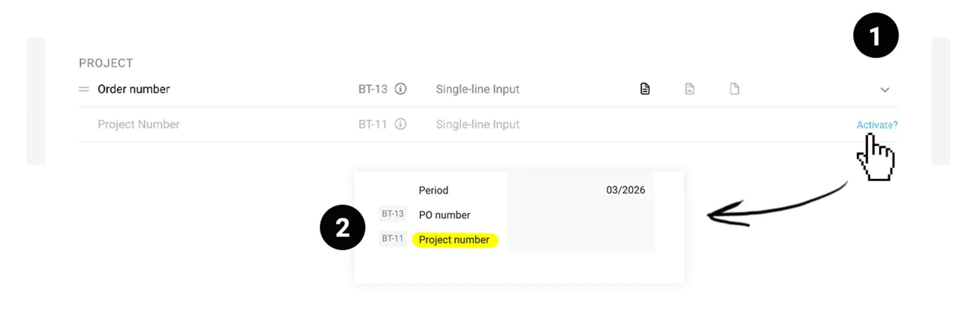Click the black numbered marker 1
The width and height of the screenshot is (980, 313).
[x=875, y=35]
